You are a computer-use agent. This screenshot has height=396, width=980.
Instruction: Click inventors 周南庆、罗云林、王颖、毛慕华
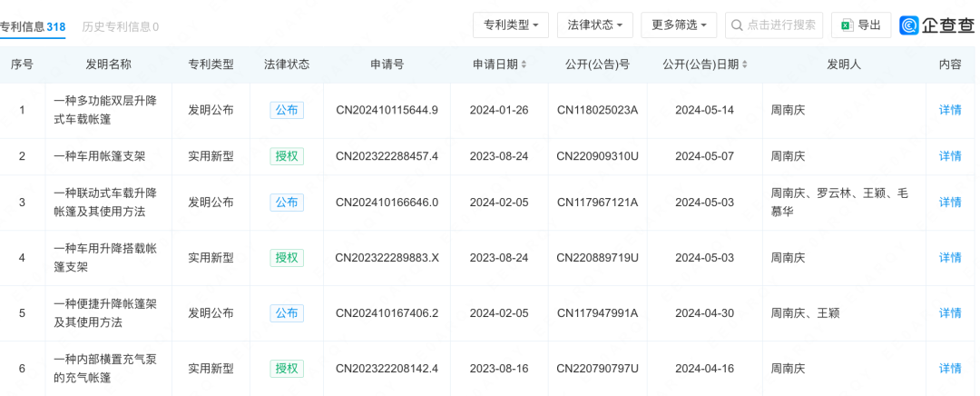coord(840,202)
